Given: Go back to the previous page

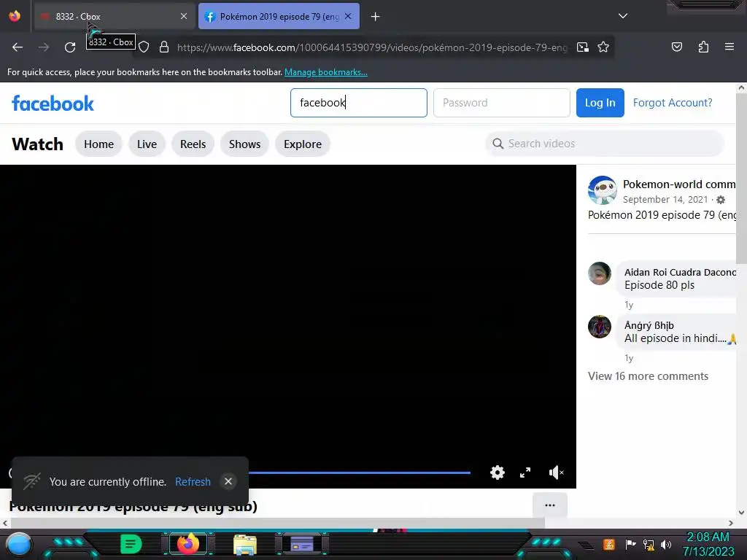Looking at the screenshot, I should pyautogui.click(x=18, y=47).
